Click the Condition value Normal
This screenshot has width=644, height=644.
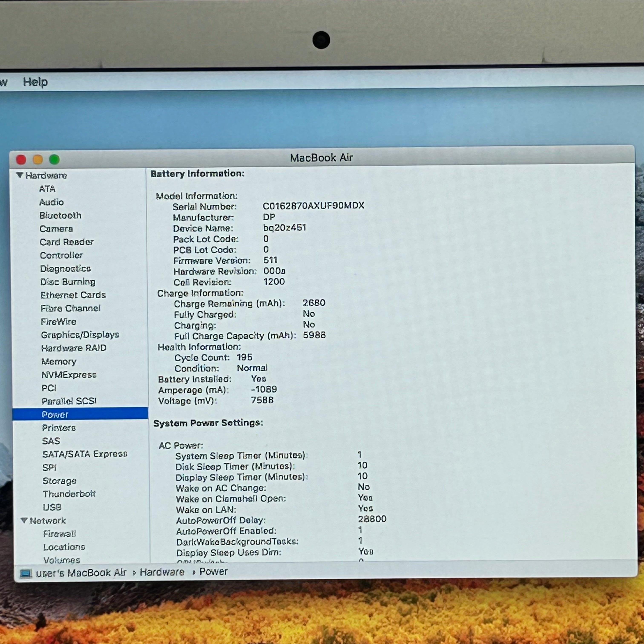coord(252,368)
